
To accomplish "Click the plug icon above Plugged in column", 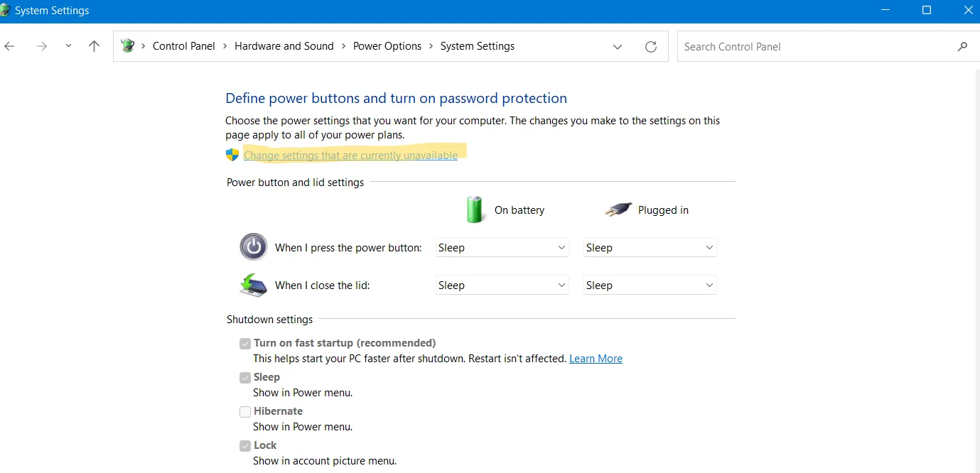I will tap(618, 209).
